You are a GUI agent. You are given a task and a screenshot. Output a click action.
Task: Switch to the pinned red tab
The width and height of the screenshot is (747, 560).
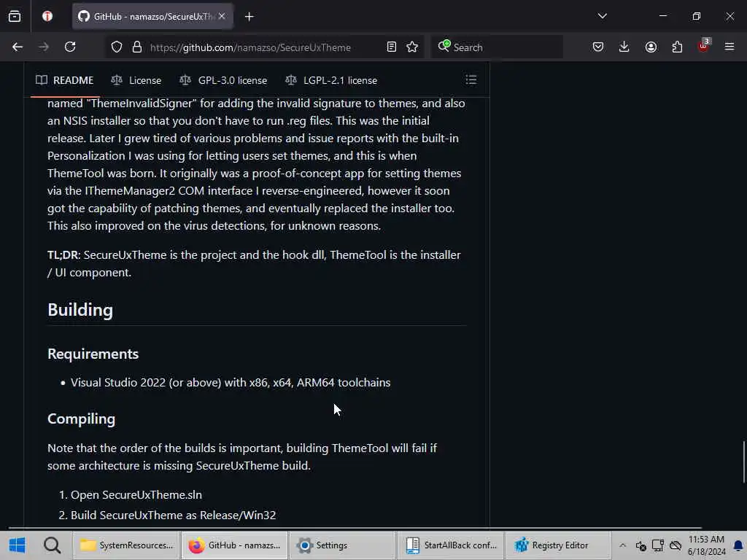tap(47, 17)
